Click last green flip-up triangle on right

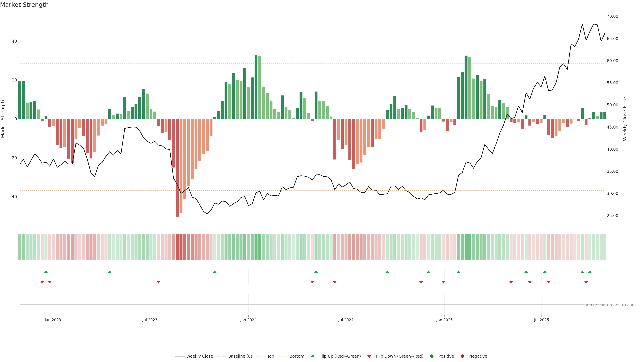[x=590, y=272]
